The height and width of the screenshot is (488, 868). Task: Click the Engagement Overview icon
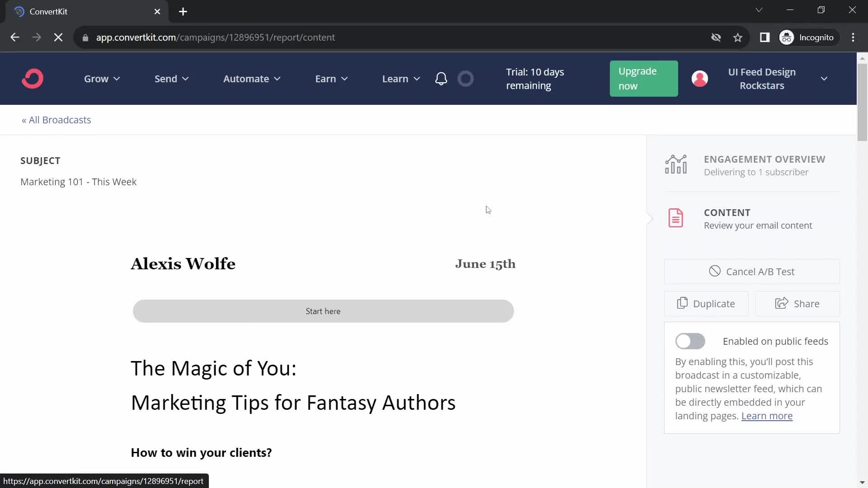pos(675,164)
